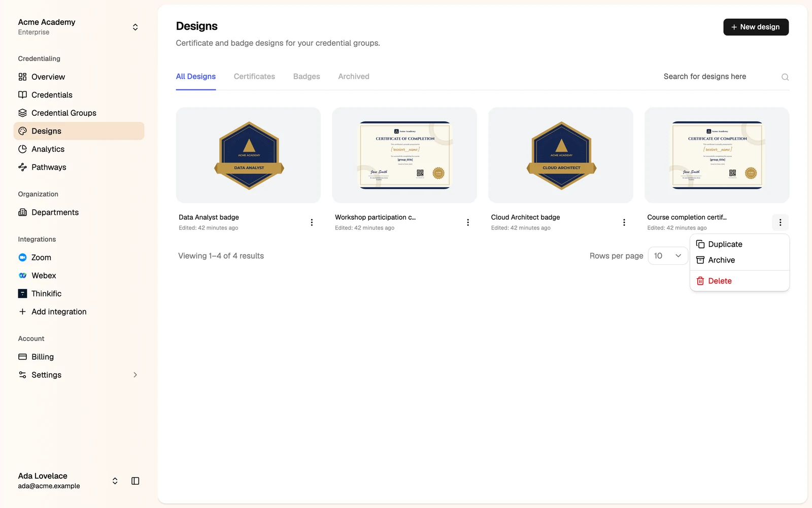
Task: Click the 'Cloud Architect badge' title text
Action: [x=525, y=217]
